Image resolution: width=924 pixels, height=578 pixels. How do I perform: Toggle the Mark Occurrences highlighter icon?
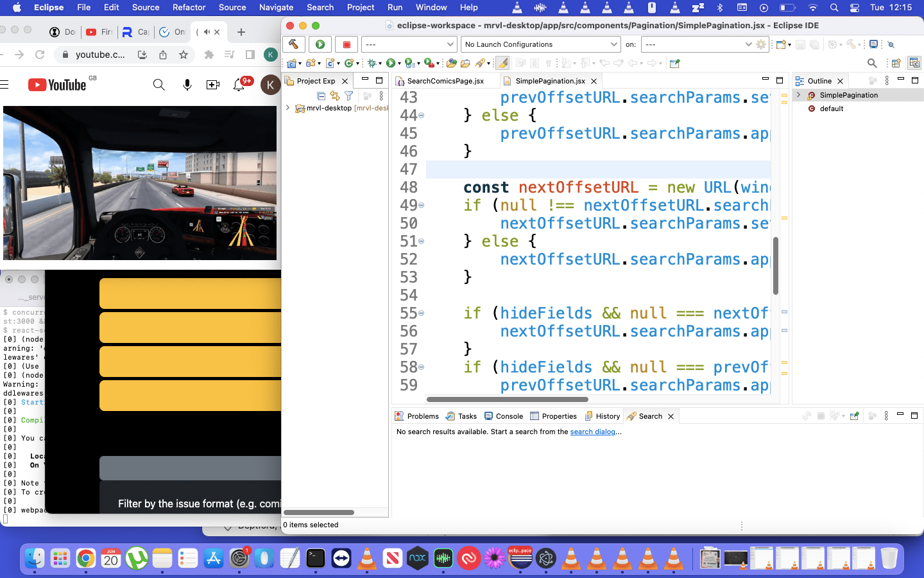502,63
